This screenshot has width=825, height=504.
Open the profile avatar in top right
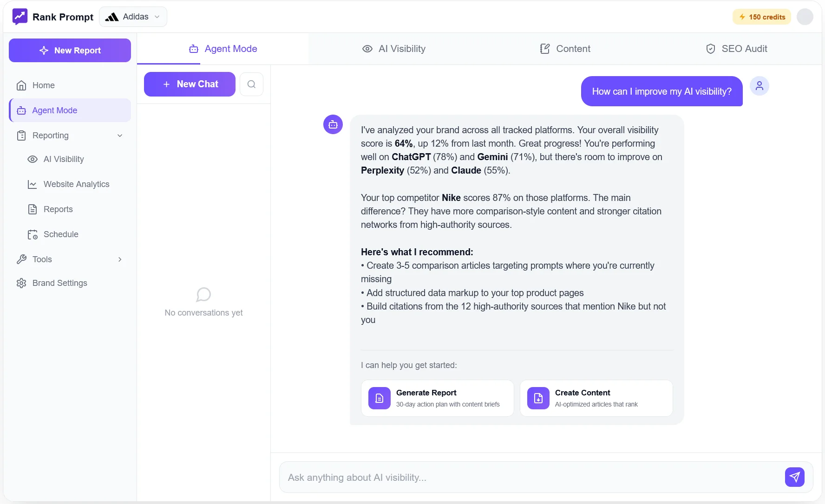pyautogui.click(x=805, y=16)
